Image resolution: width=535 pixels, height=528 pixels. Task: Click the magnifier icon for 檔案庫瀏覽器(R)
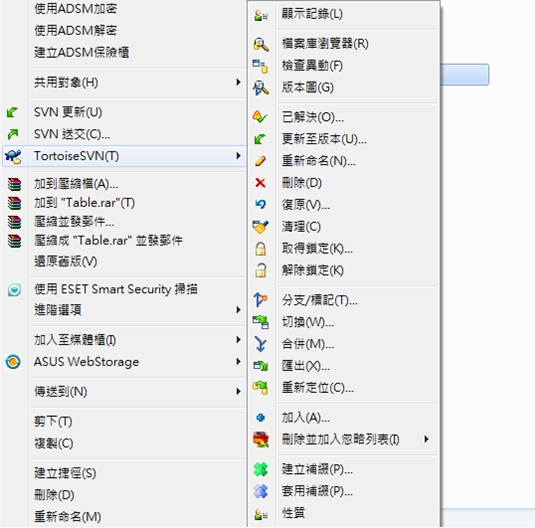coord(261,44)
